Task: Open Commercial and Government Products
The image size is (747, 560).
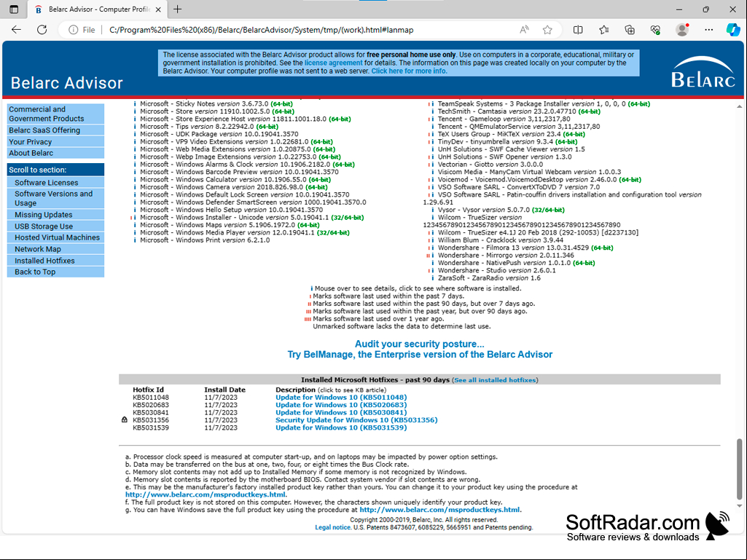Action: pyautogui.click(x=55, y=114)
